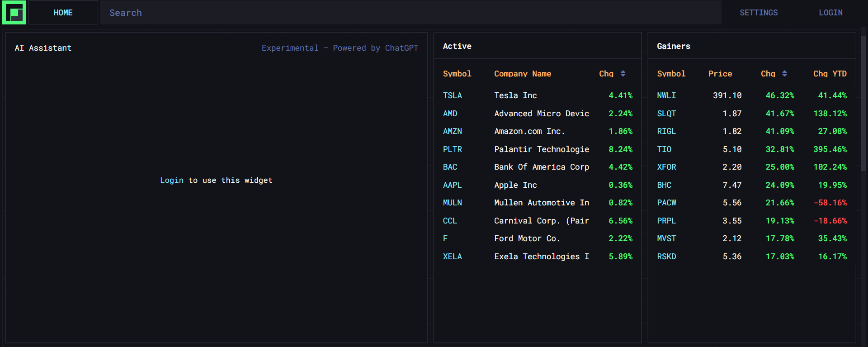The height and width of the screenshot is (347, 868).
Task: Open the NWLI gainer symbol
Action: pos(666,95)
